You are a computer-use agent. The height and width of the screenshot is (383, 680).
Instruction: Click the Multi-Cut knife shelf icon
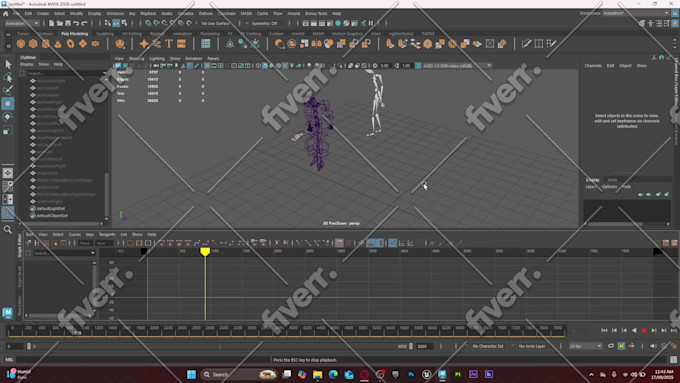coord(526,43)
